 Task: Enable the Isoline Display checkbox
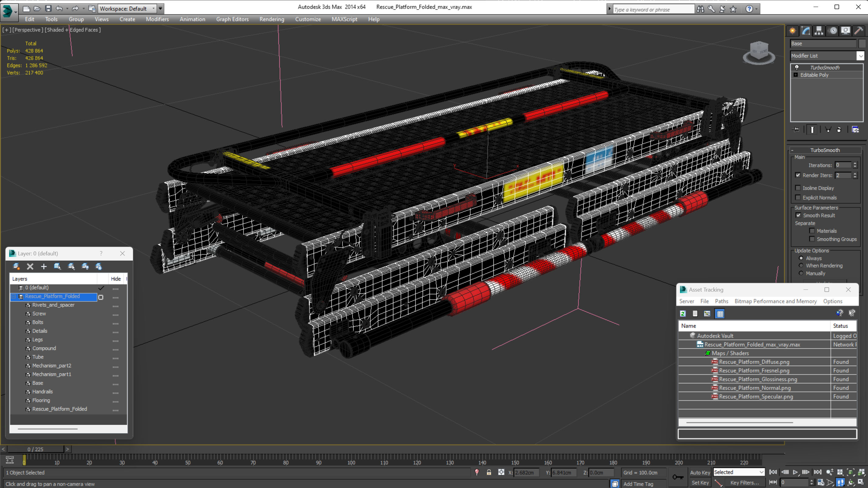click(798, 188)
